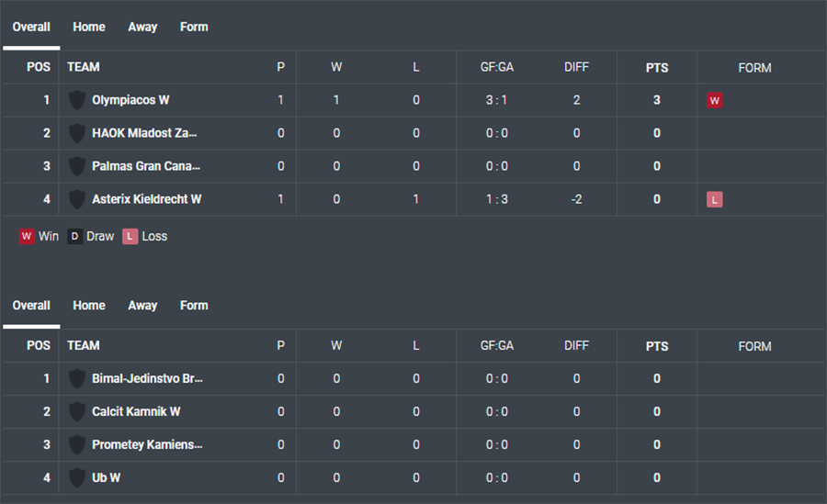This screenshot has width=827, height=504.
Task: Click the Calcit Kamnik W shield icon
Action: point(77,412)
